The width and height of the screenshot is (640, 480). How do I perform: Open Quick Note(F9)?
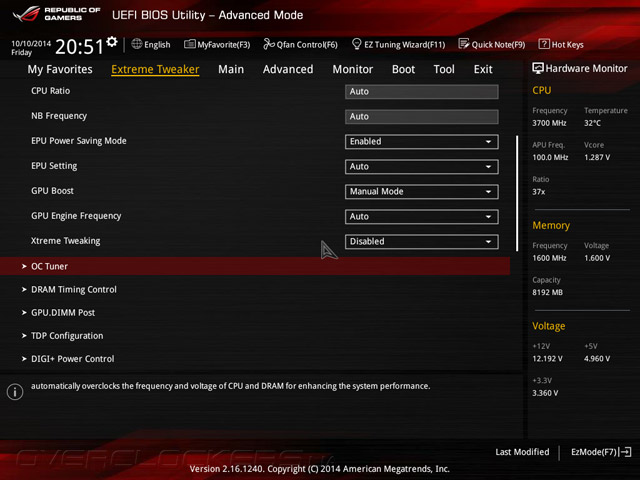click(492, 44)
